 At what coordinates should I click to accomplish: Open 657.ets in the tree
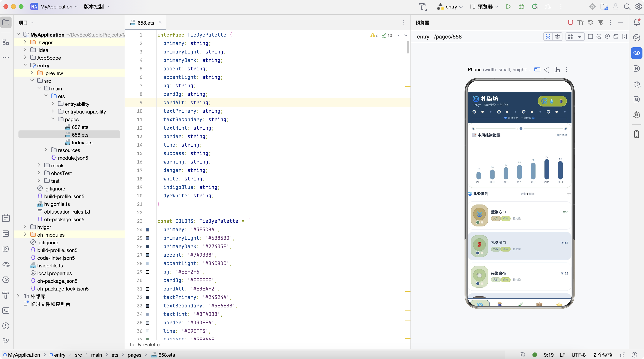tap(80, 127)
